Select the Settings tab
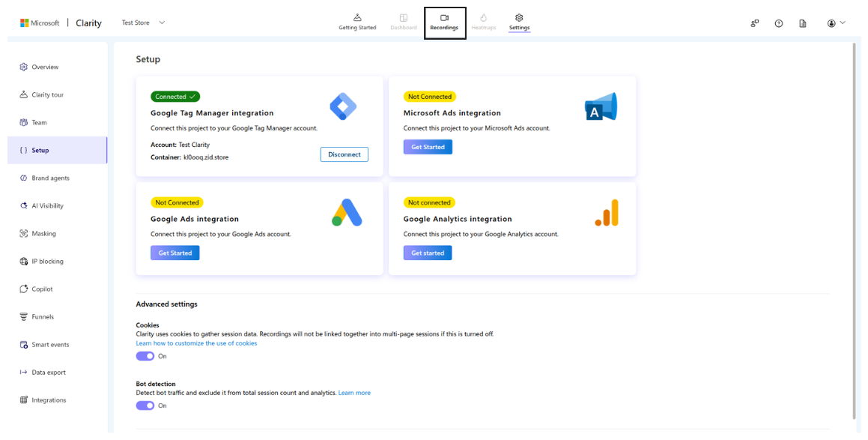The image size is (868, 440). coord(519,22)
